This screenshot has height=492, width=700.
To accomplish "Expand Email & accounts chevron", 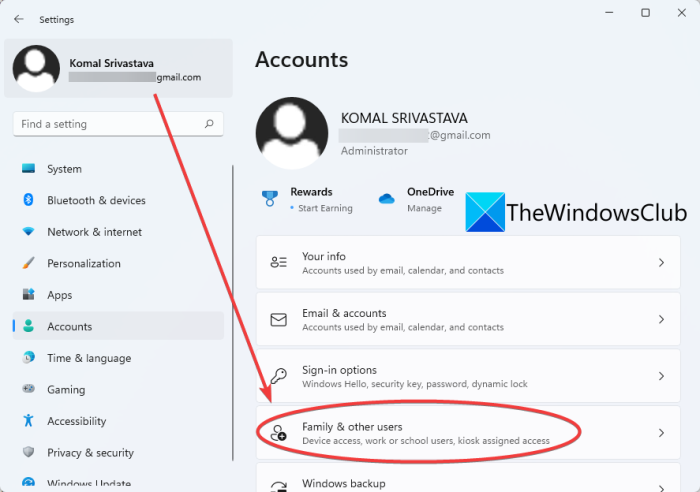I will (662, 319).
